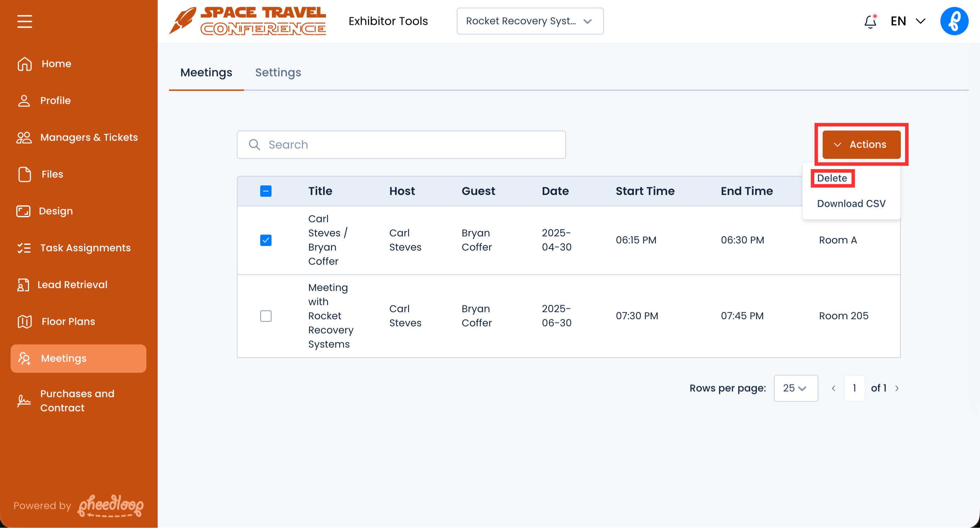Open the user avatar profile icon
This screenshot has width=980, height=528.
(954, 21)
